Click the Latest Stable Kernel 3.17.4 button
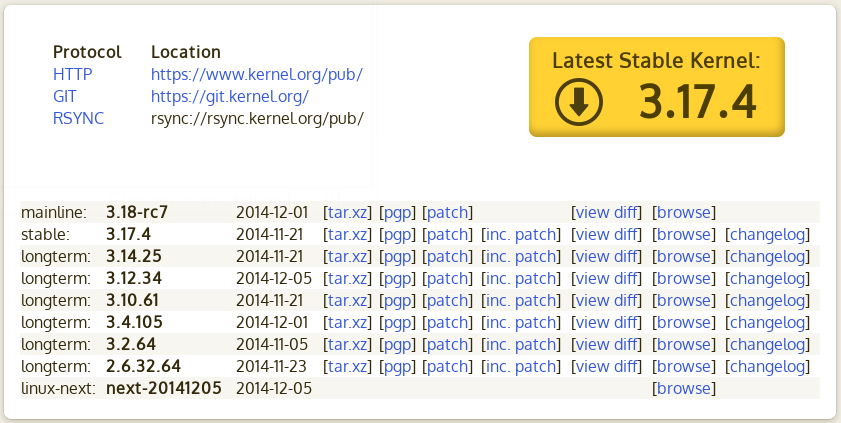The image size is (841, 423). 656,87
